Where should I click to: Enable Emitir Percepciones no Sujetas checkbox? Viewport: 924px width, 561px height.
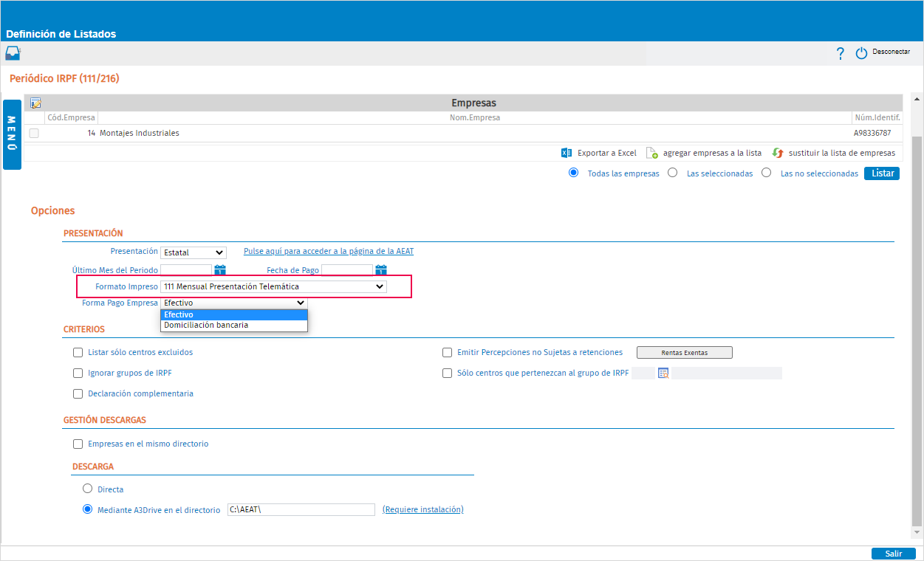point(447,352)
